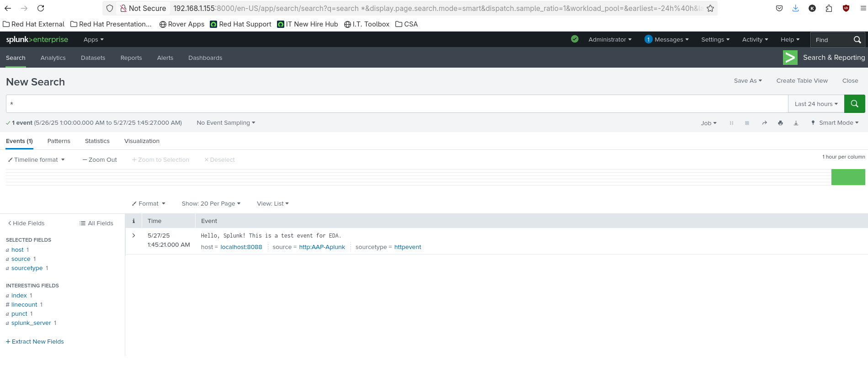
Task: Open the Last 24 hours time picker
Action: 816,104
